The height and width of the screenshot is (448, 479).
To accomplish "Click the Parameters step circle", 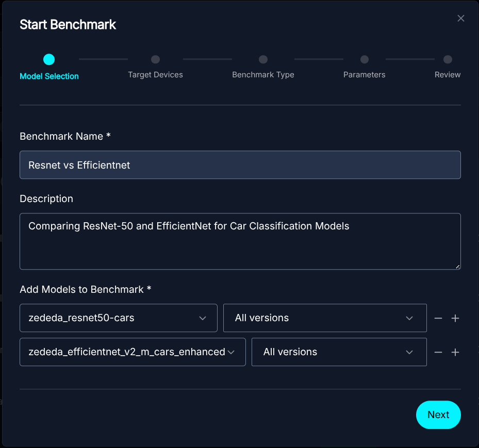I will point(364,59).
